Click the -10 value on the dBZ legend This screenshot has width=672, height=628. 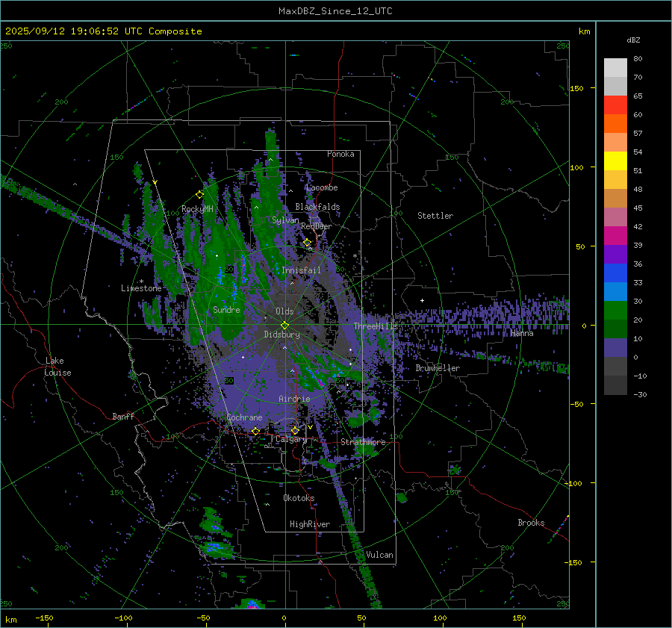pyautogui.click(x=641, y=376)
